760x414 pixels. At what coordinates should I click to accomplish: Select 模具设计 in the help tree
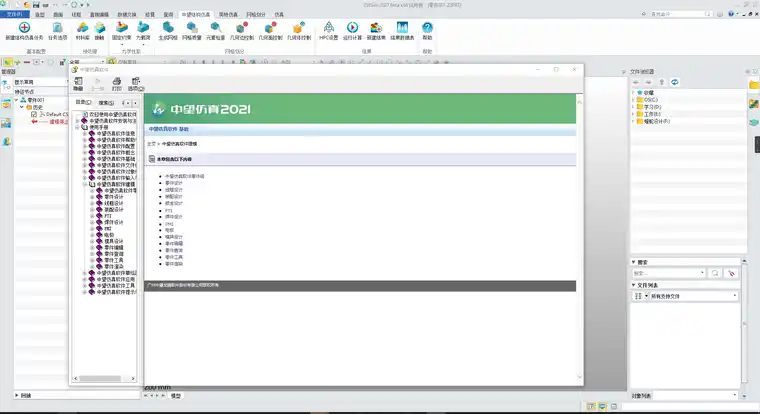pos(113,241)
